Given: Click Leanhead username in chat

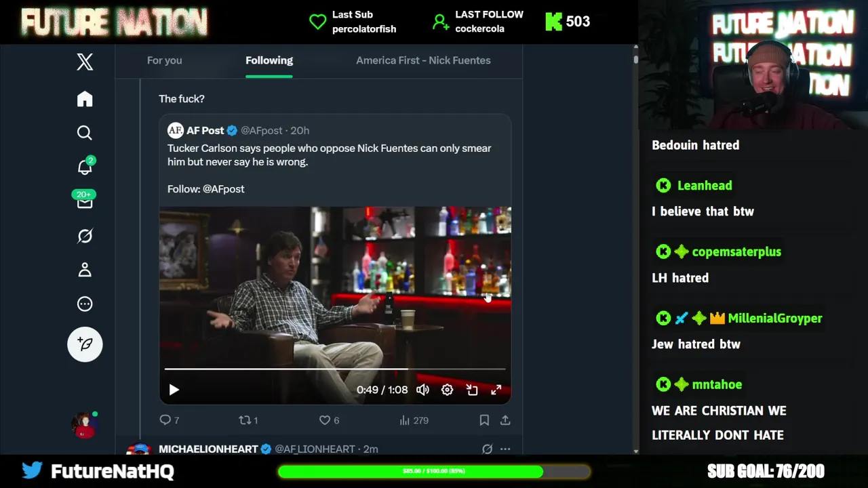Looking at the screenshot, I should click(x=705, y=186).
